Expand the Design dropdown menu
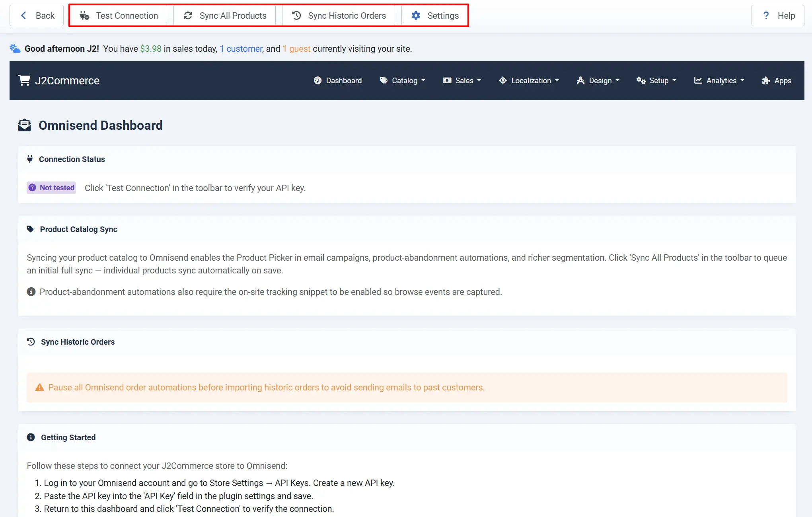The height and width of the screenshot is (517, 812). [x=598, y=80]
